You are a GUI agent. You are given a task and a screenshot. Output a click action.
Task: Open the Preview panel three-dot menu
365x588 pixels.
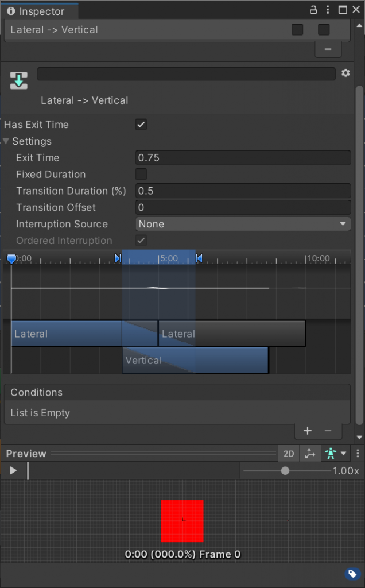358,454
